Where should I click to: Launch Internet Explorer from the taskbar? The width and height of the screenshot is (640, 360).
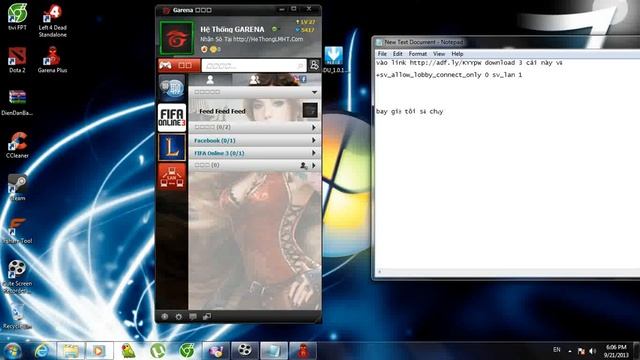tap(42, 351)
